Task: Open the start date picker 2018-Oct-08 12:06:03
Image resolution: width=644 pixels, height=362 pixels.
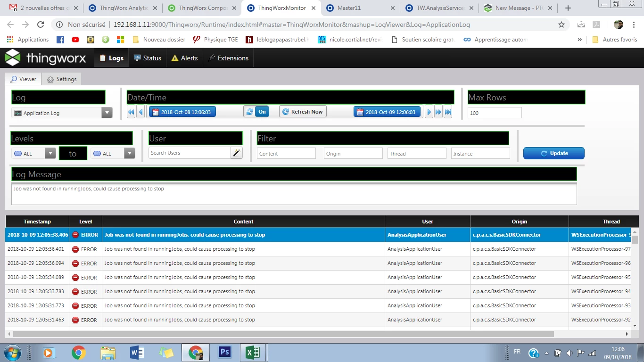Action: pos(182,112)
